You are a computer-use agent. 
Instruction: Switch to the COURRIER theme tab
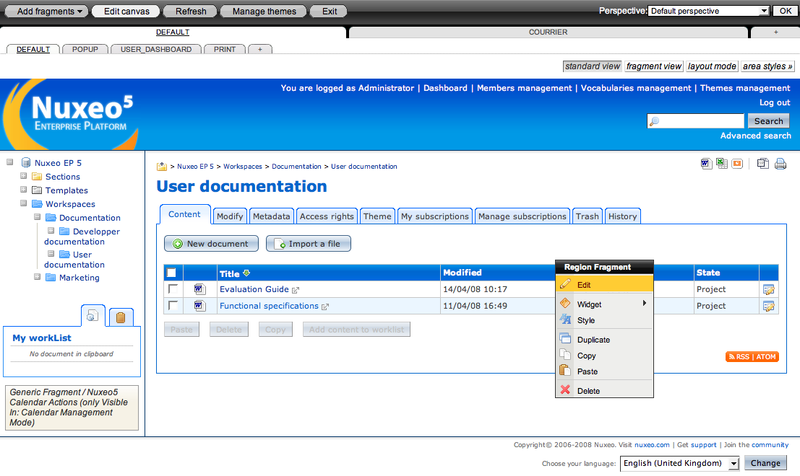point(548,32)
